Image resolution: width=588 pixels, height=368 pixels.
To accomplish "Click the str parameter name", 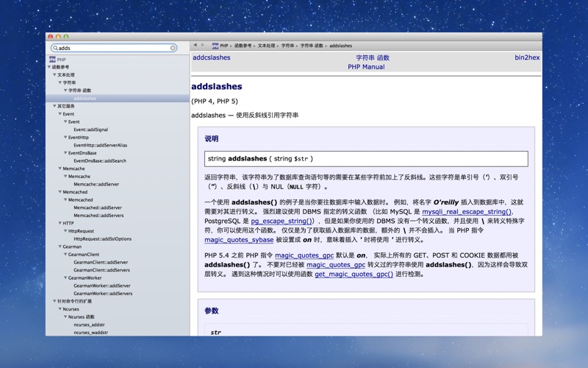I will (215, 333).
